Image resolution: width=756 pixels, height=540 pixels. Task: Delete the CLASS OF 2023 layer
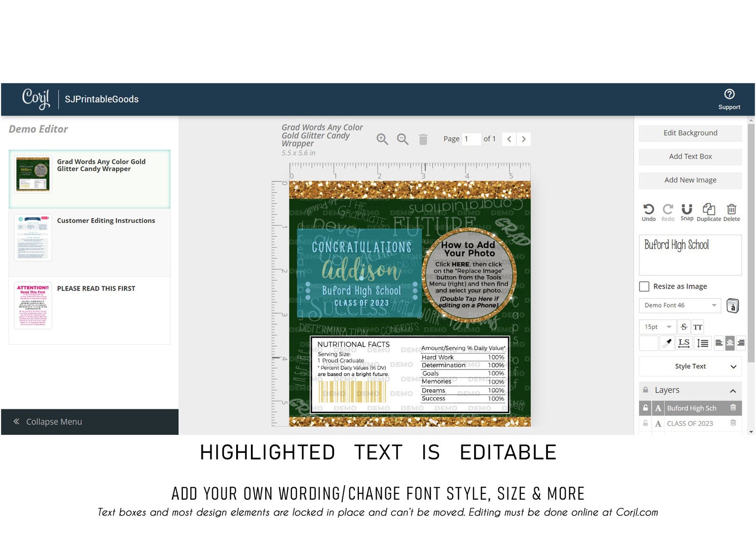coord(733,423)
